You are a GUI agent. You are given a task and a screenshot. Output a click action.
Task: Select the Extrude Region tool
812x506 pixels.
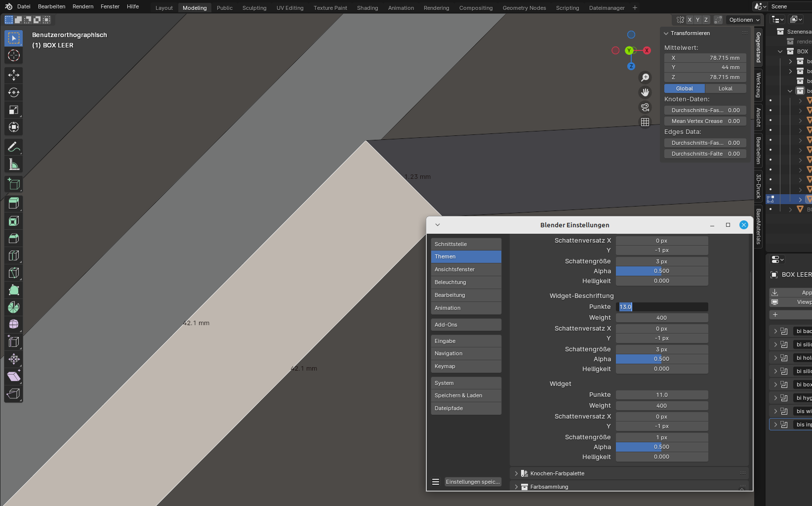pos(14,203)
